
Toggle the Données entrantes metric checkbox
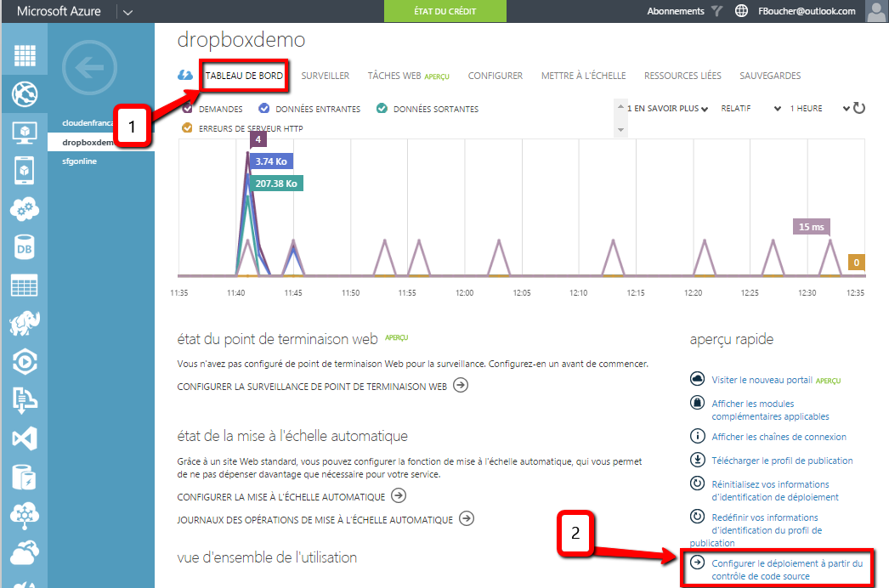[264, 108]
